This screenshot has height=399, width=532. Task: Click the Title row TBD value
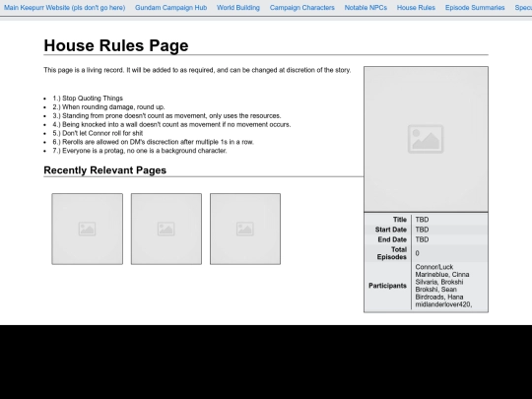(422, 220)
